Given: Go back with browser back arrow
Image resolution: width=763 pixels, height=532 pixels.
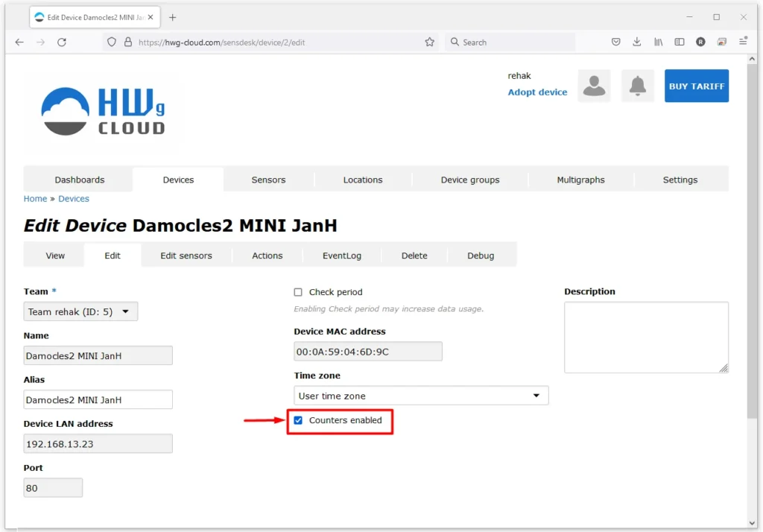Looking at the screenshot, I should 19,42.
